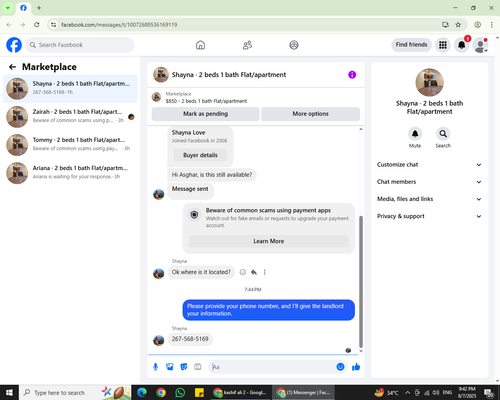
Task: Open conversation information purple icon
Action: pyautogui.click(x=352, y=75)
